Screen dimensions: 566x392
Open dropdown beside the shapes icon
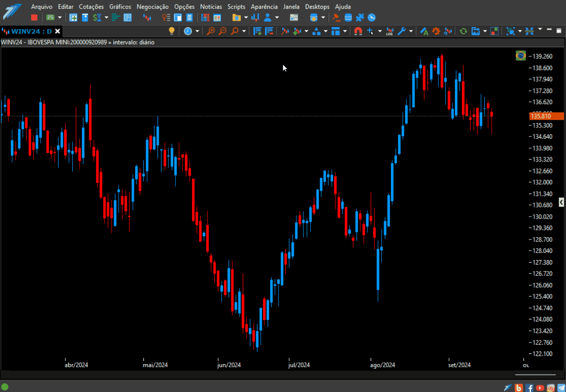click(326, 31)
